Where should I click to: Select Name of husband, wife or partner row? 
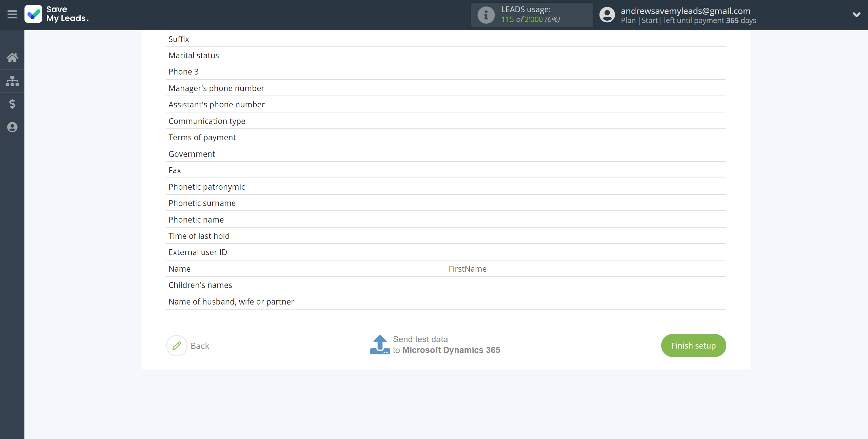tap(446, 301)
